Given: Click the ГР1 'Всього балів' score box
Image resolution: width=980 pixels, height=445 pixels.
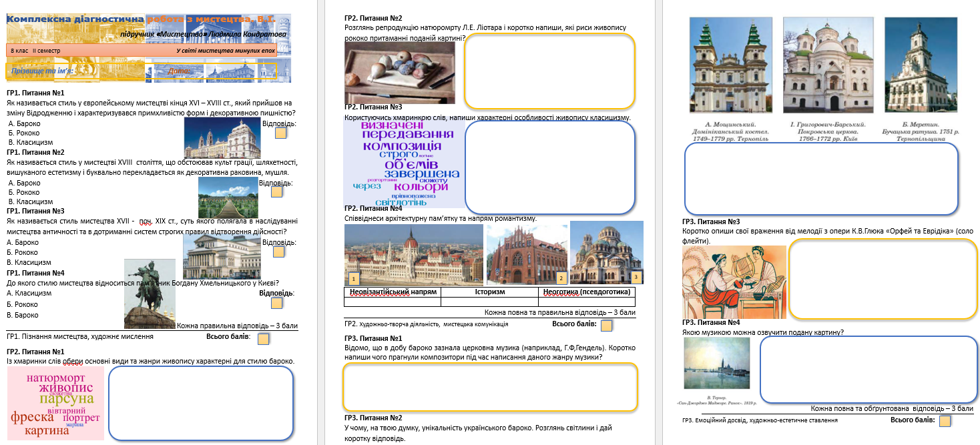Looking at the screenshot, I should [x=264, y=339].
